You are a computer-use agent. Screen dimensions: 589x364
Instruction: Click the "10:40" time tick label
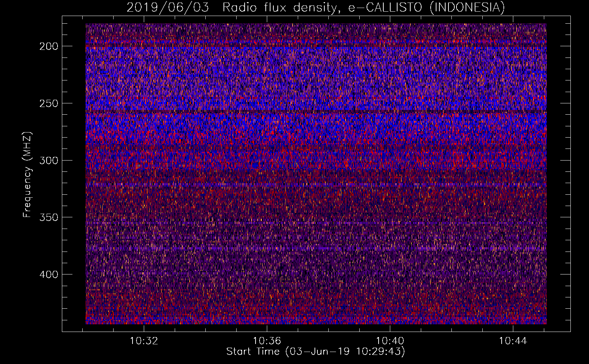390,341
